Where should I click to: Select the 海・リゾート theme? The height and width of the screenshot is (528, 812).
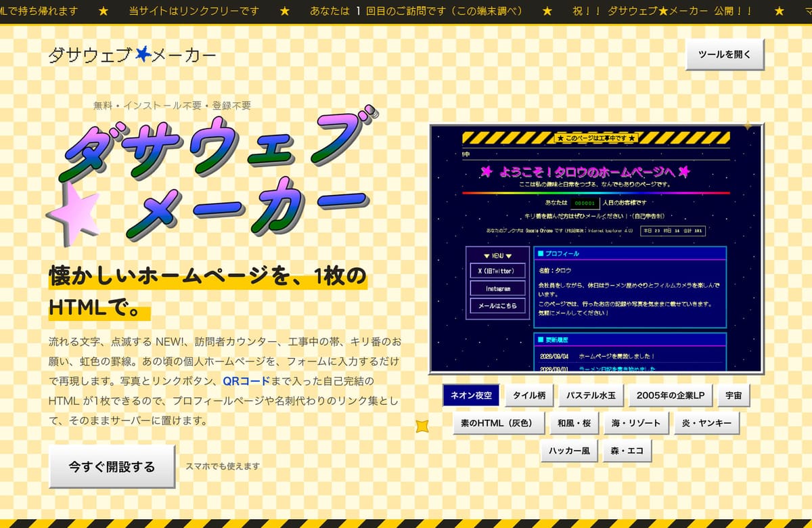636,423
